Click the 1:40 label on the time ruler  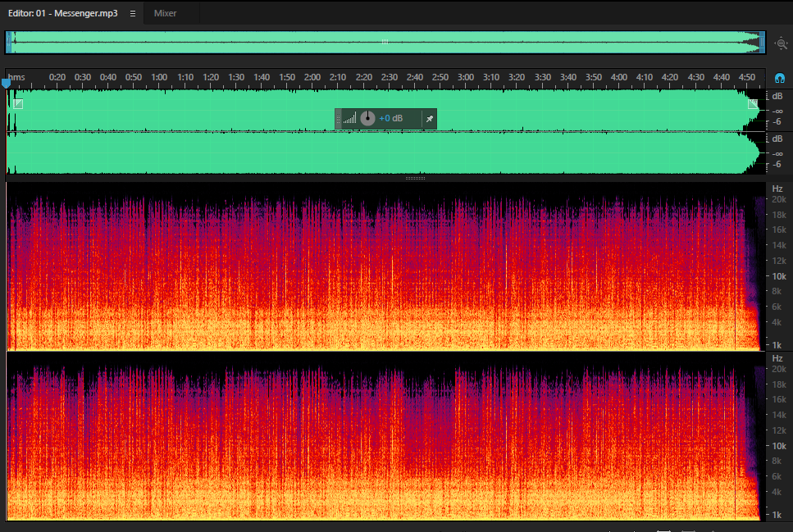coord(262,77)
